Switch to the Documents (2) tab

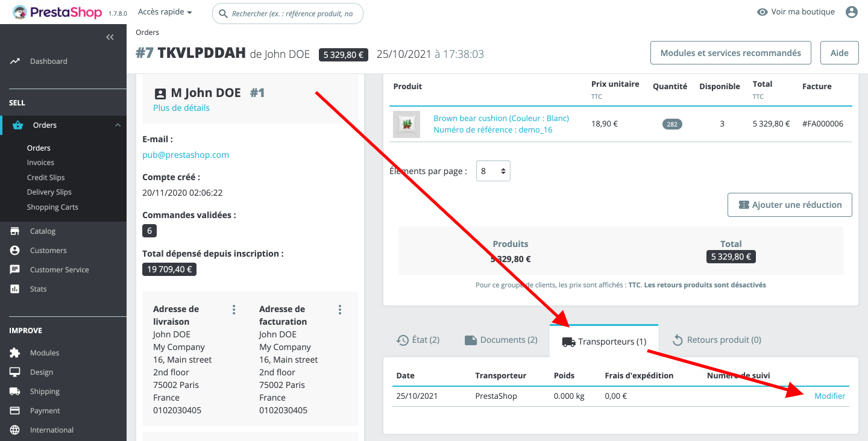(501, 340)
